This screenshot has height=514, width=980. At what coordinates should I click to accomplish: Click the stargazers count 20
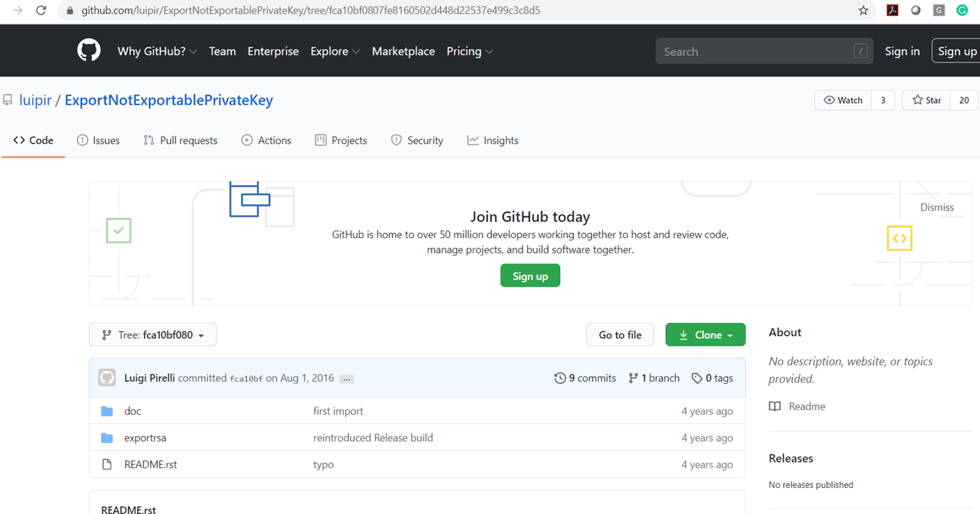pos(964,100)
